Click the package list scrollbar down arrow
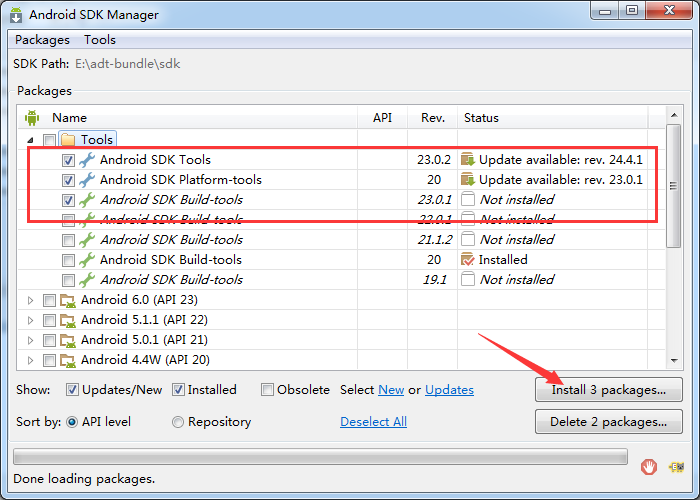This screenshot has height=500, width=700. tap(674, 360)
